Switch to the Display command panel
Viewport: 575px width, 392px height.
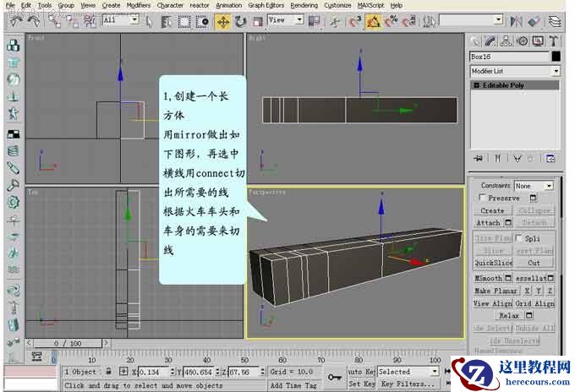click(x=538, y=41)
